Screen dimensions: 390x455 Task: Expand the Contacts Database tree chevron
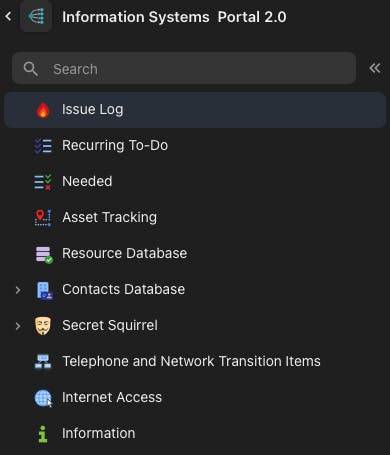[x=18, y=290]
